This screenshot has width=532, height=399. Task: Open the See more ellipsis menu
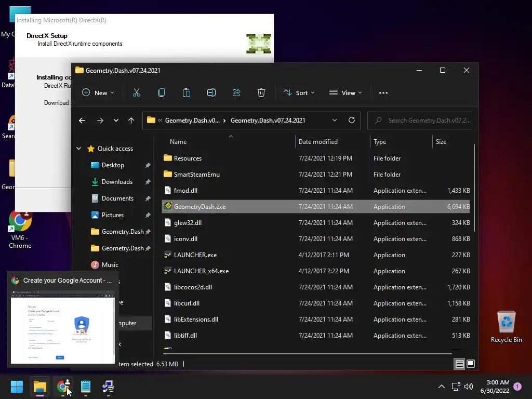383,92
